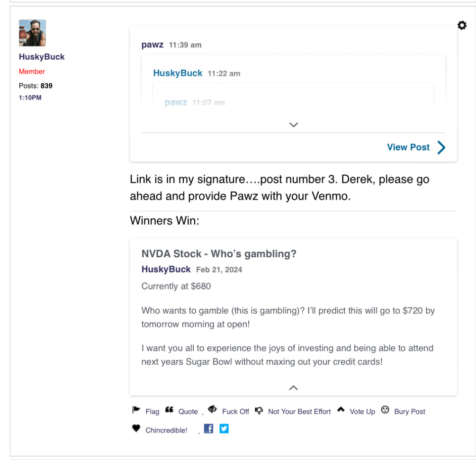Click the Quote icon

169,410
